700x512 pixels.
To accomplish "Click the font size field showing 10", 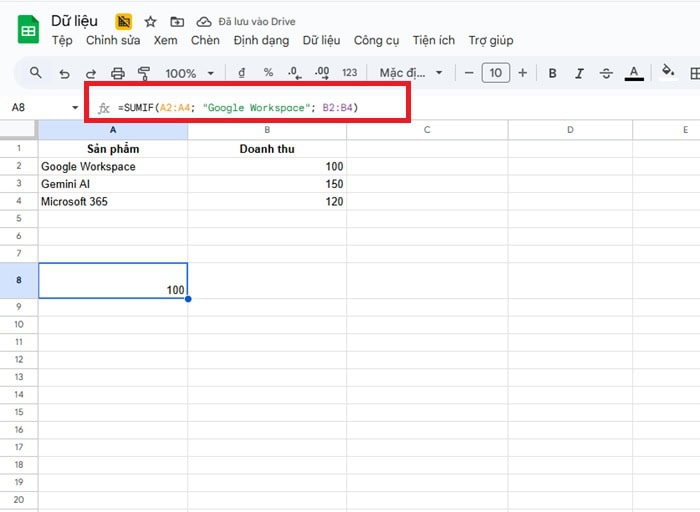I will [x=496, y=73].
